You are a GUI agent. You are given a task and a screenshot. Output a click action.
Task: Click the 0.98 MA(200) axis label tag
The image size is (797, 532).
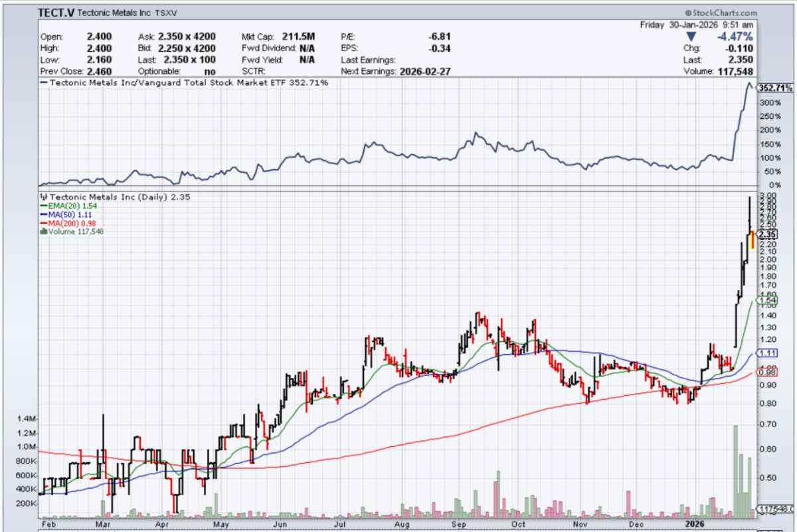click(768, 373)
